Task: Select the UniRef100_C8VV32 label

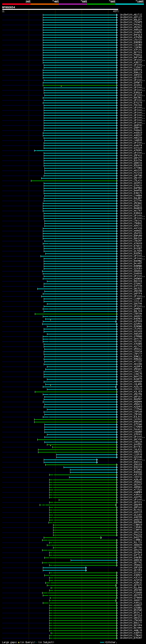Action: tap(131, 477)
